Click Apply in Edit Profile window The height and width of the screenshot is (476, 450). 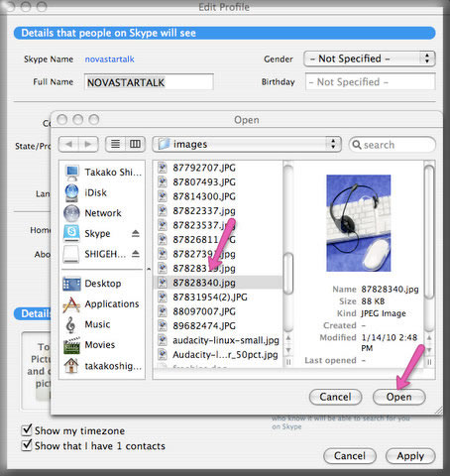(x=410, y=456)
